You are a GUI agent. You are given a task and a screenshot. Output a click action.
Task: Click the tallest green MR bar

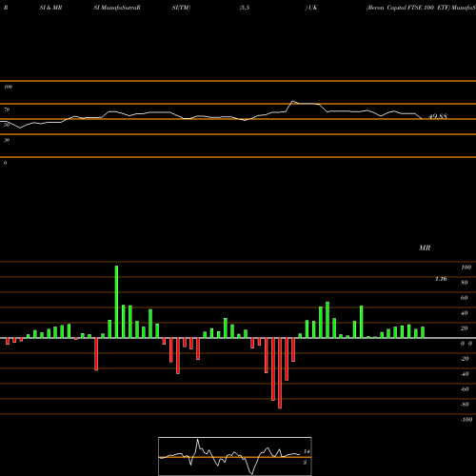[116, 302]
